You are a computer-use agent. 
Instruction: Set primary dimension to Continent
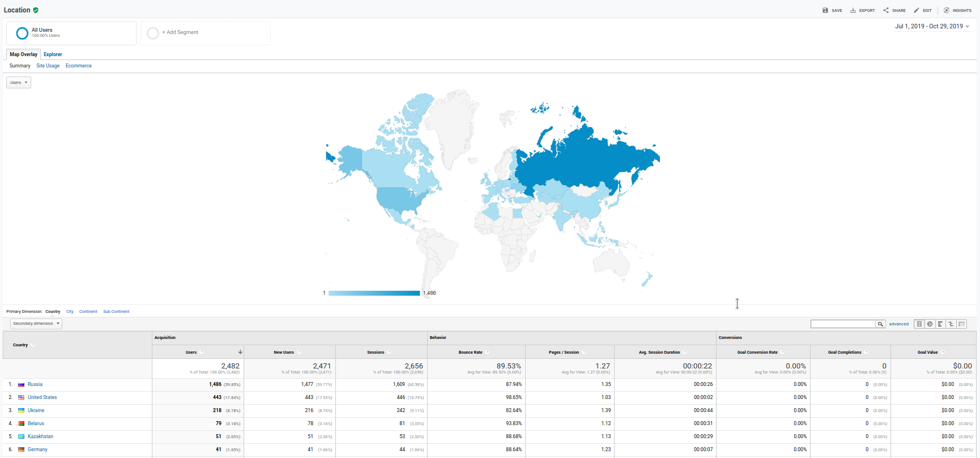tap(88, 312)
